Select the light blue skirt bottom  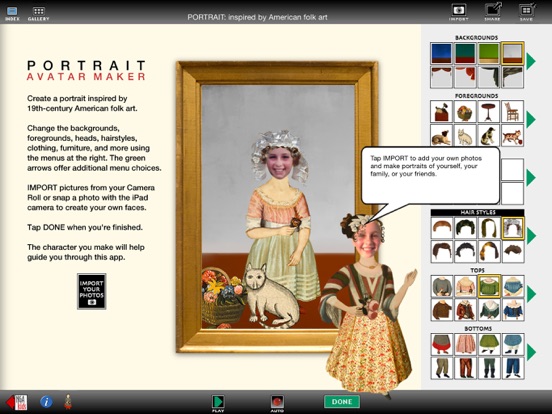point(513,344)
